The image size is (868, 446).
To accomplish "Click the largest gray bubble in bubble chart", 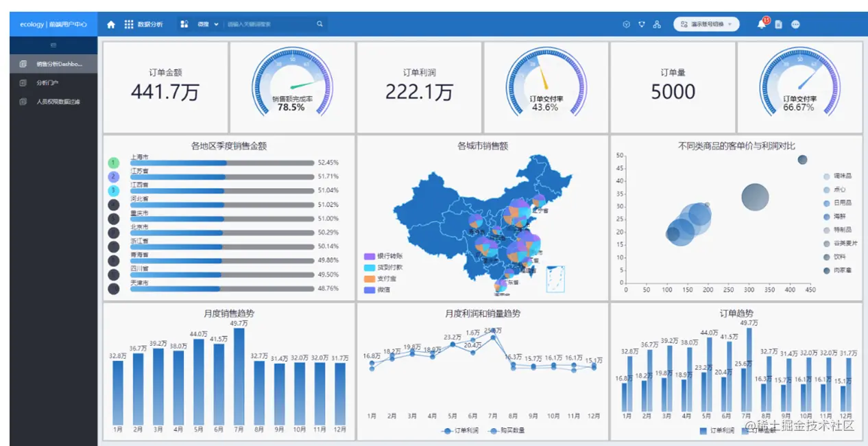I will pos(755,198).
